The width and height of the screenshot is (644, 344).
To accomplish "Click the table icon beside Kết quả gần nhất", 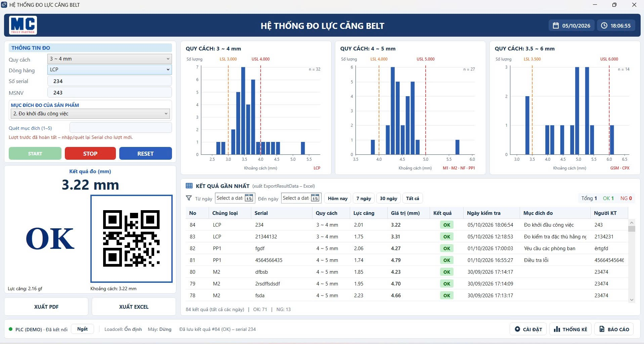I will tap(189, 186).
